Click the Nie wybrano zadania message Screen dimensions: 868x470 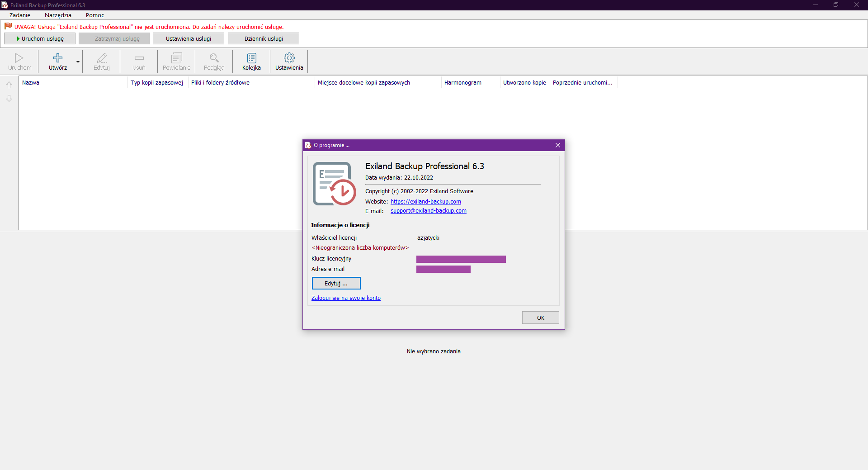click(434, 351)
